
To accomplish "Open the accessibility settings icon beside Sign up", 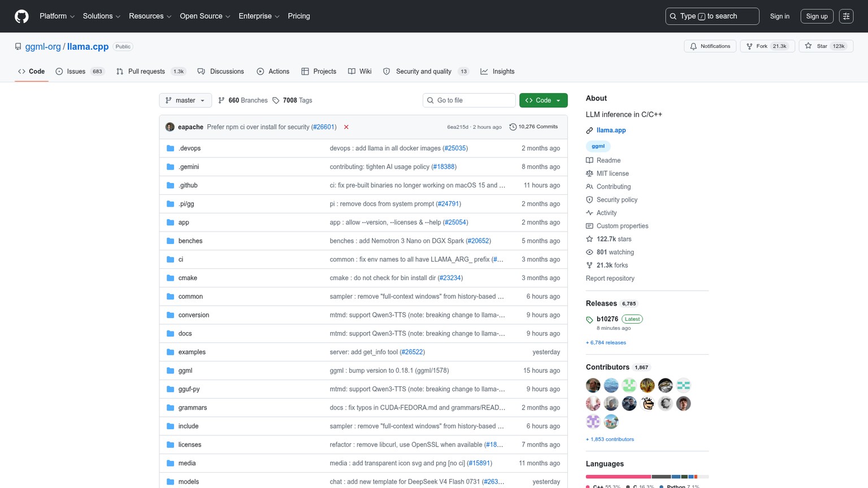I will click(846, 16).
